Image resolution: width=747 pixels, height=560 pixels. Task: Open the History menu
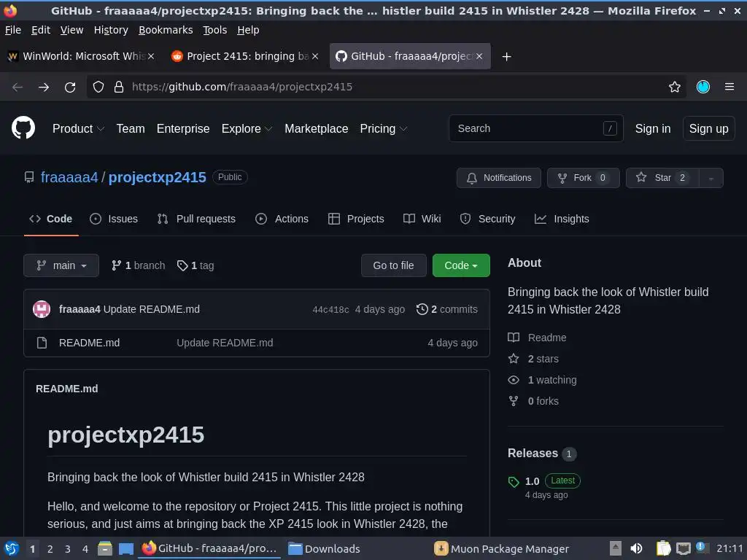pyautogui.click(x=111, y=30)
